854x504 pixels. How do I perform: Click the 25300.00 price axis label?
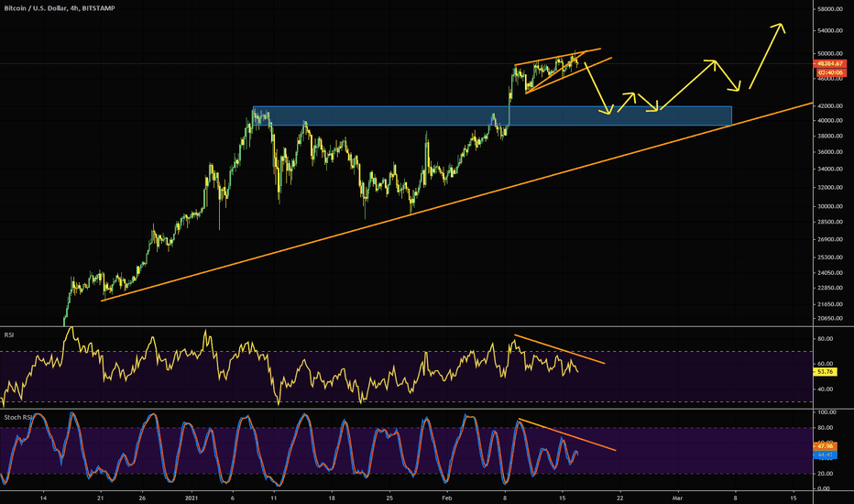point(830,257)
